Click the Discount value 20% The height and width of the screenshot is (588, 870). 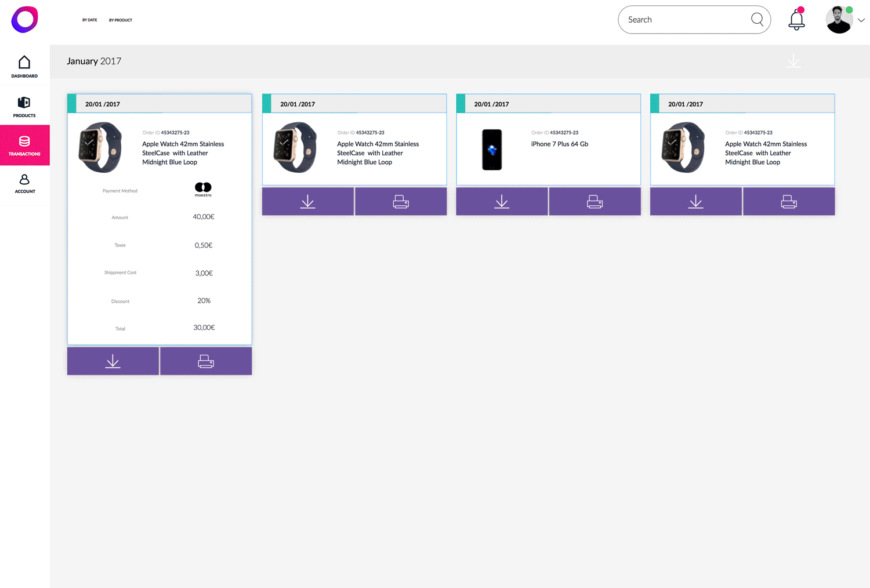pos(204,300)
